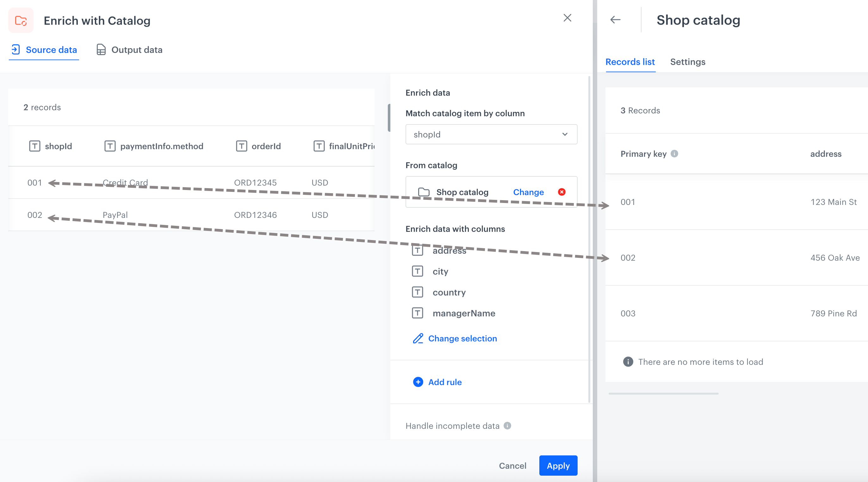Click the text-type icon beside shopId column
The height and width of the screenshot is (482, 868).
35,146
